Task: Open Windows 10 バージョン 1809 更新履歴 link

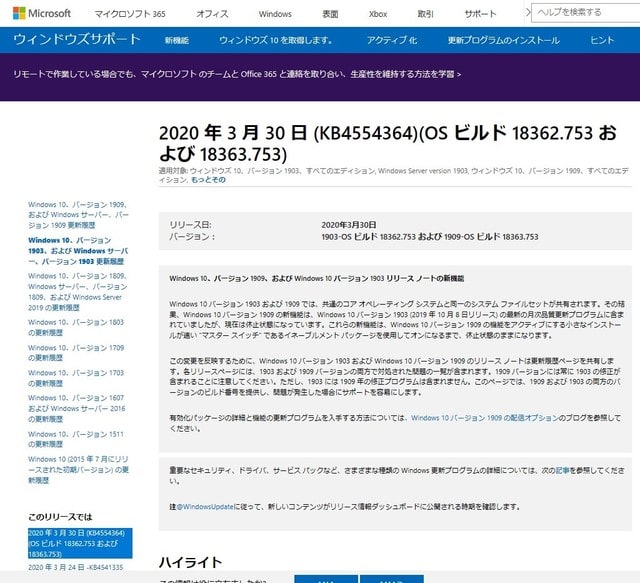Action: [x=78, y=292]
